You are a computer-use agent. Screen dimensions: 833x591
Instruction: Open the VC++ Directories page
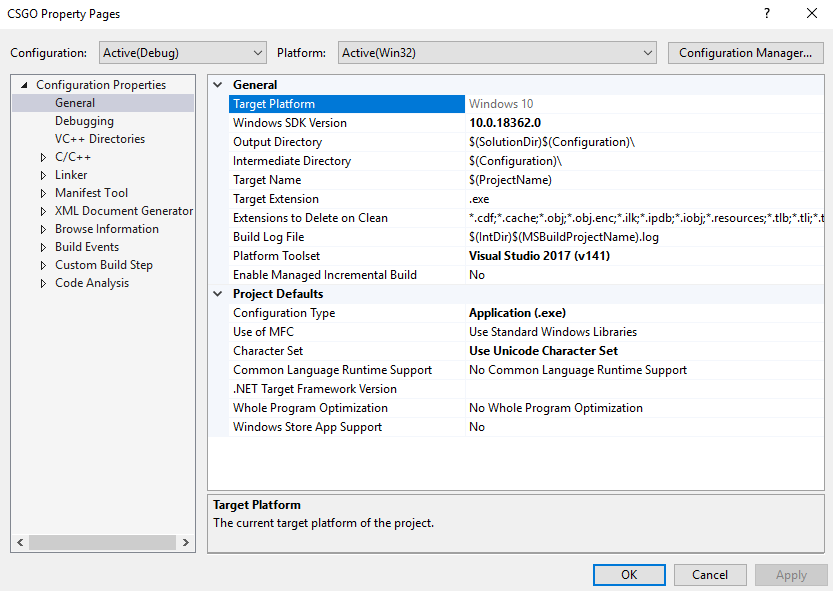100,139
